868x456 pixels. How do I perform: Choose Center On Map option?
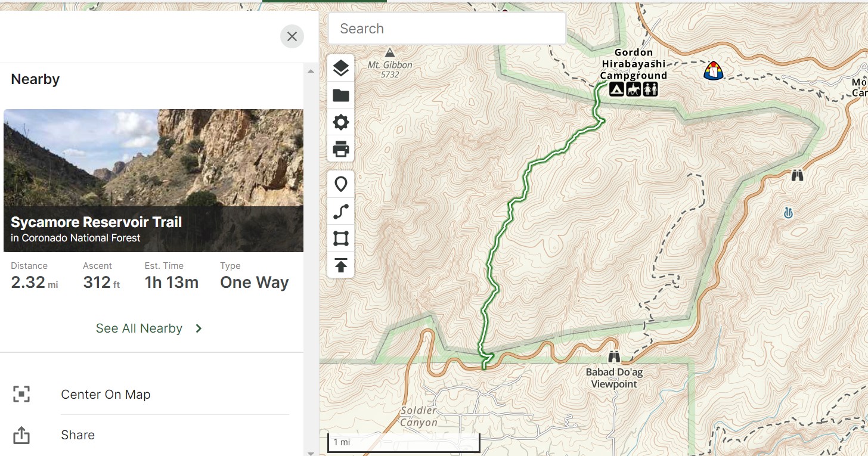106,395
